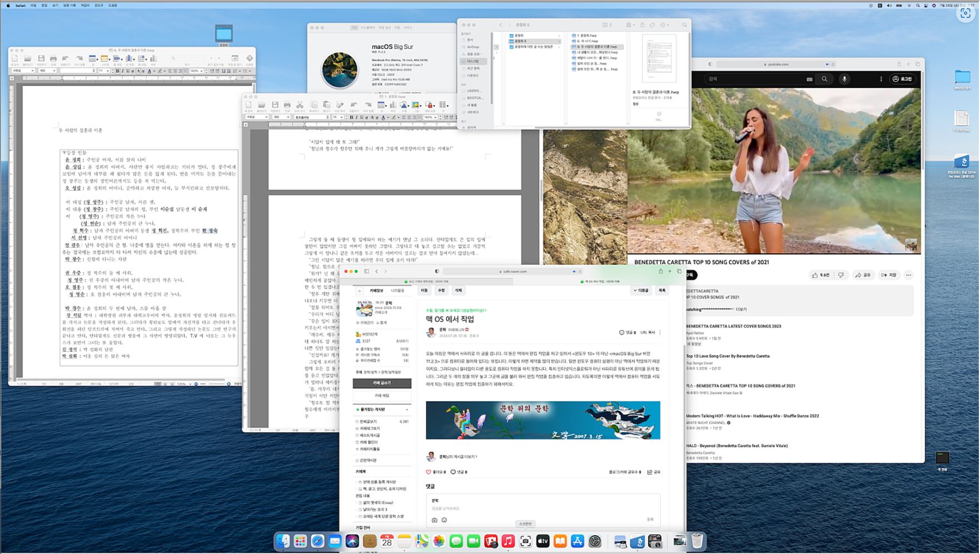Toggle Underline in the left Hangul window
The width and height of the screenshot is (980, 554).
[127, 71]
